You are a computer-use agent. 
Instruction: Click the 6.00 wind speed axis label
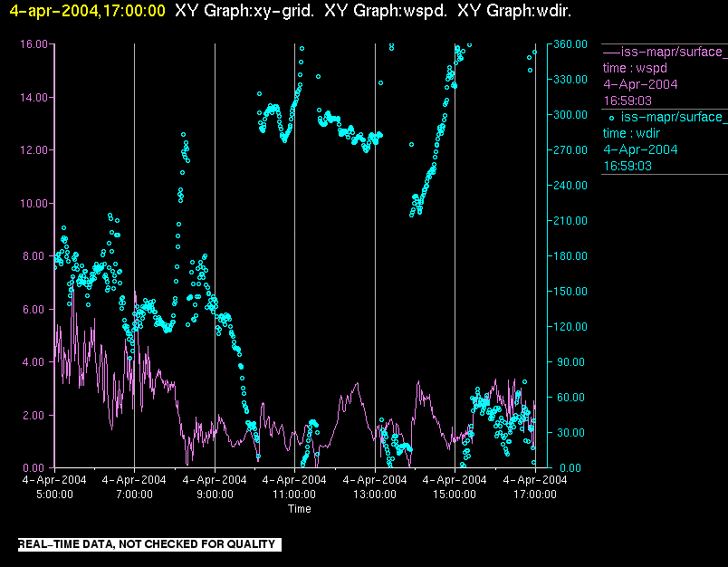click(35, 309)
